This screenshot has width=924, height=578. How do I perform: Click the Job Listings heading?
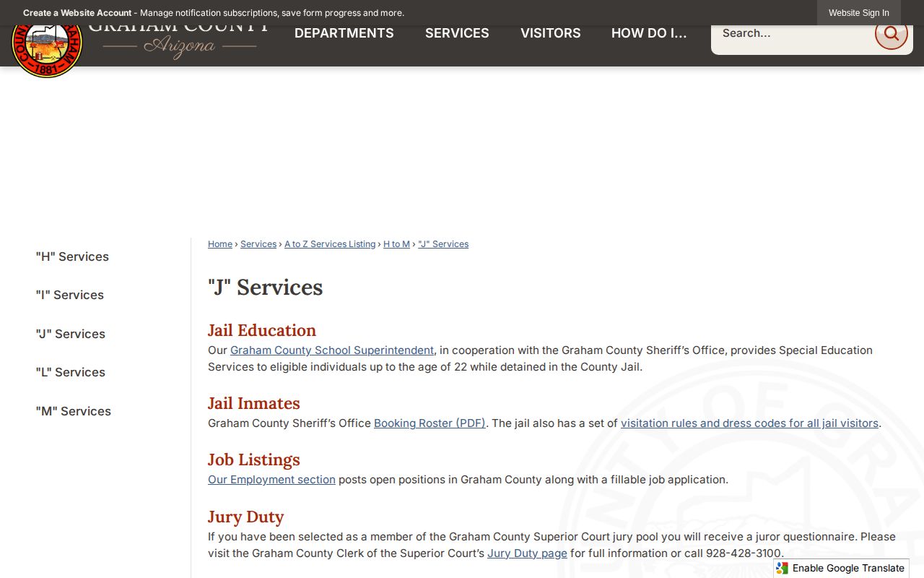pyautogui.click(x=254, y=460)
